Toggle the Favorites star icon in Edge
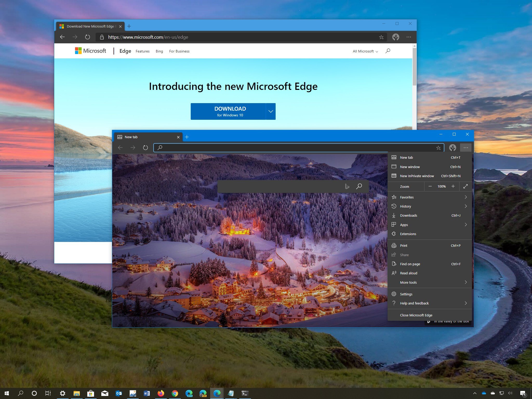 438,148
